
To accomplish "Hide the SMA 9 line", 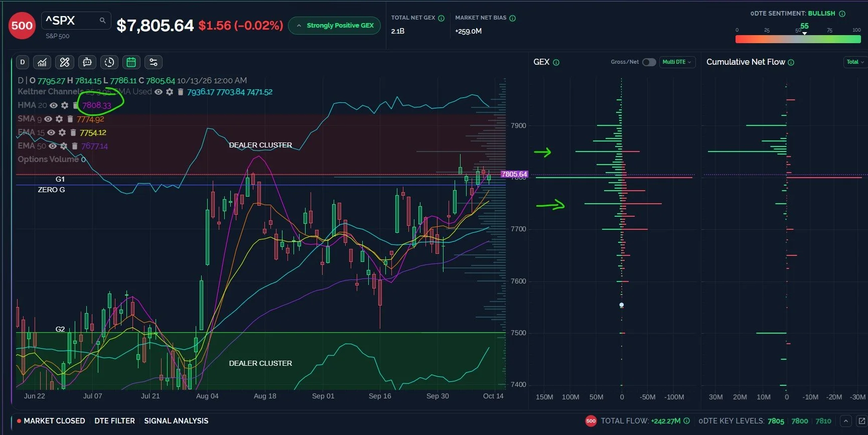I will [48, 119].
